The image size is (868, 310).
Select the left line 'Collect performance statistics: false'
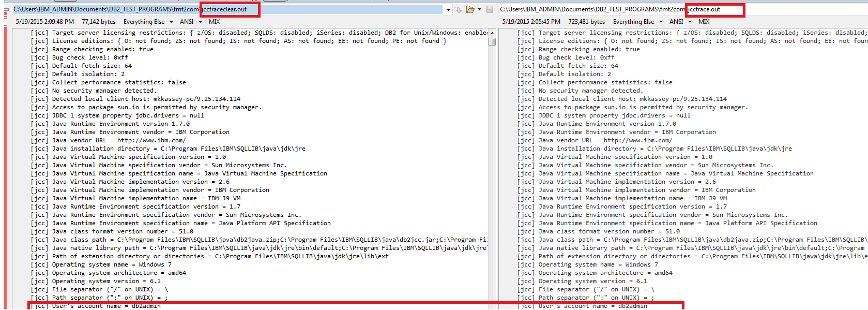[x=108, y=82]
